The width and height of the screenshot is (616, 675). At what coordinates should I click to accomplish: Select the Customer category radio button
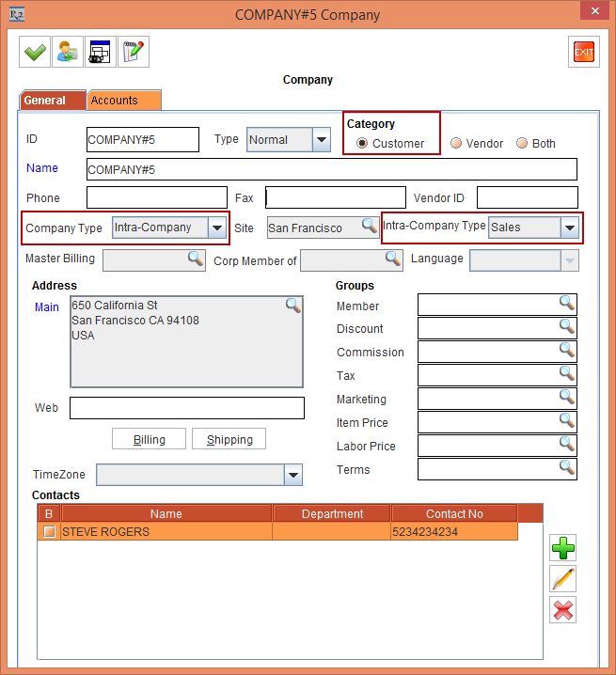362,143
